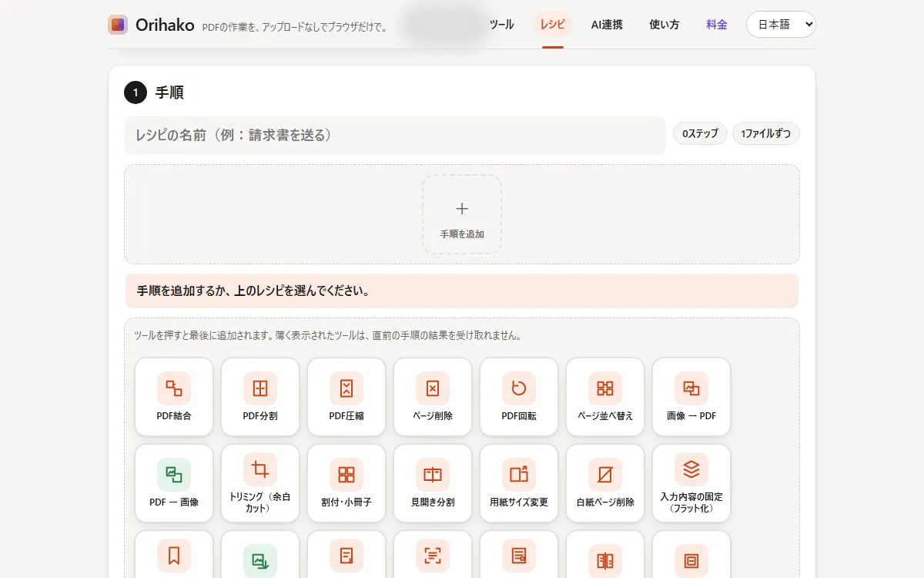The width and height of the screenshot is (924, 578).
Task: Add the 割付・小冊子 tool
Action: tap(346, 483)
